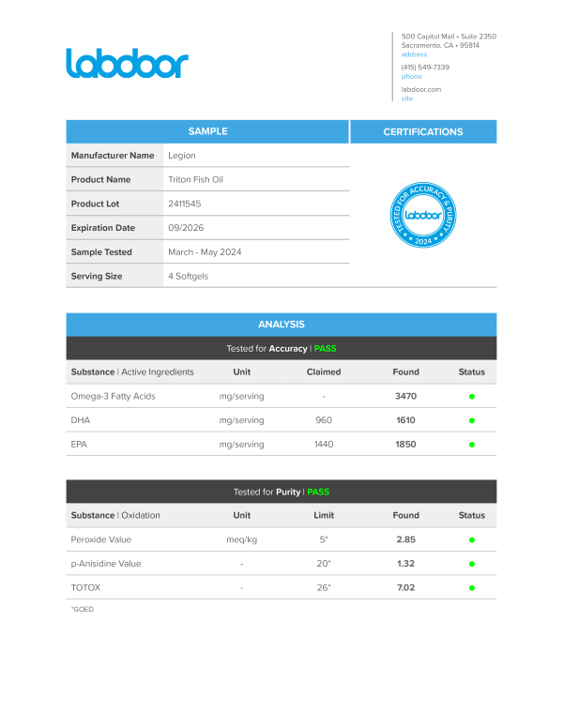Click the green status dot for Peroxide Value
563x728 pixels.
(472, 540)
